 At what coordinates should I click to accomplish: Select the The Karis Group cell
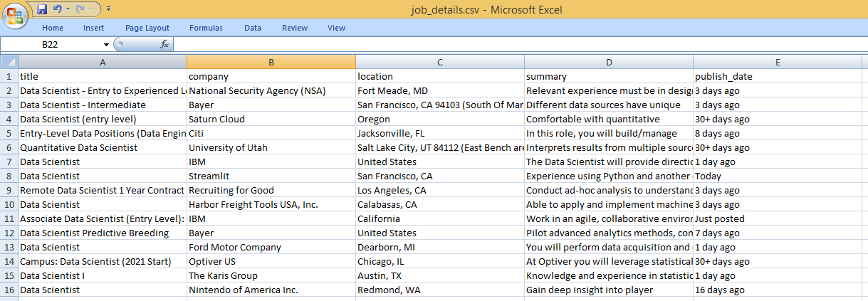click(271, 275)
